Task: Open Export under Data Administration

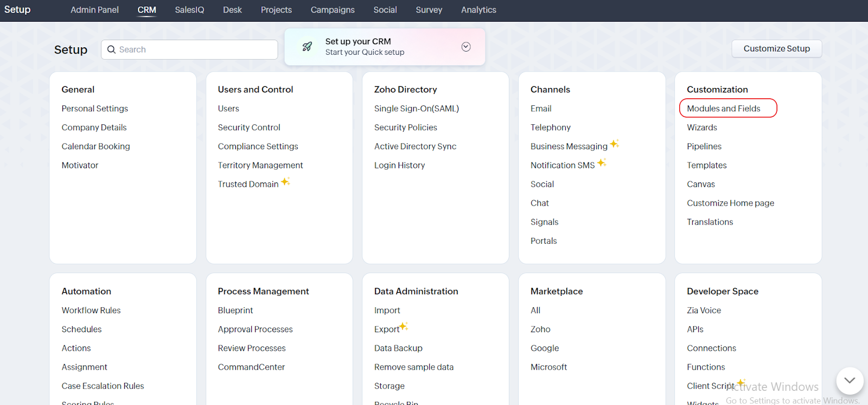Action: [x=387, y=330]
